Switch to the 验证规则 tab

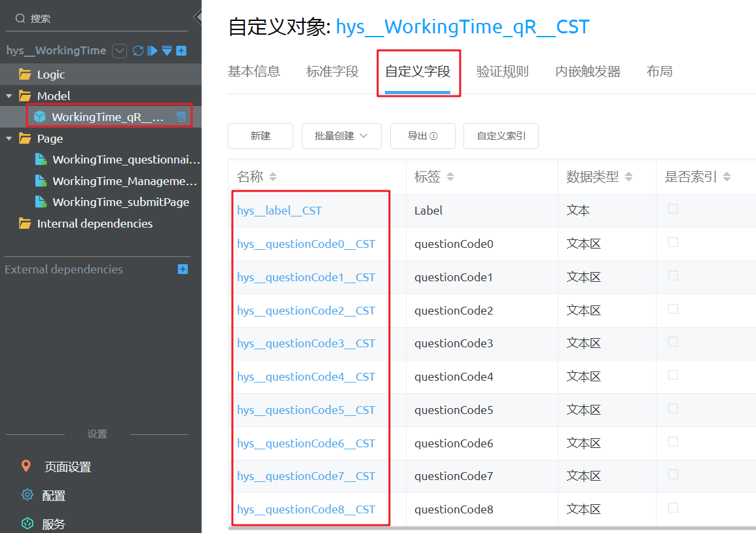click(503, 71)
